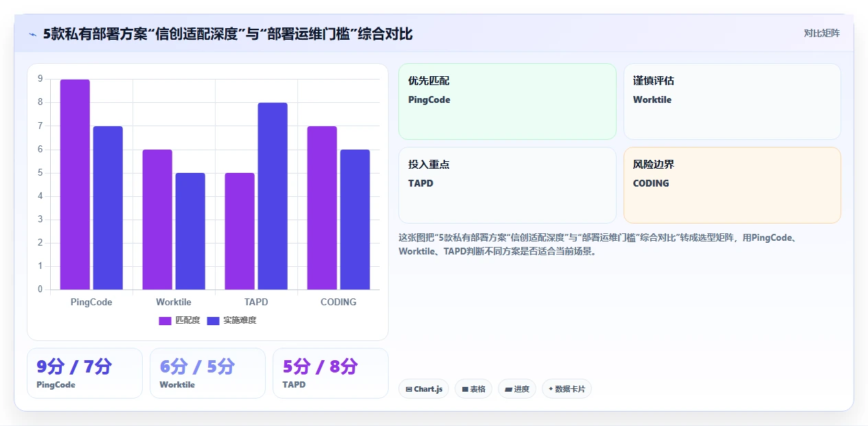The height and width of the screenshot is (426, 868).
Task: Click the Worktile purple 匹配度 bar
Action: pyautogui.click(x=157, y=220)
